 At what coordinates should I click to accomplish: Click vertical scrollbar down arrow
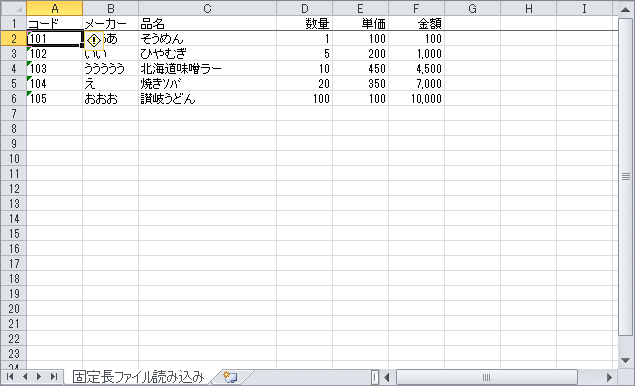(x=626, y=360)
